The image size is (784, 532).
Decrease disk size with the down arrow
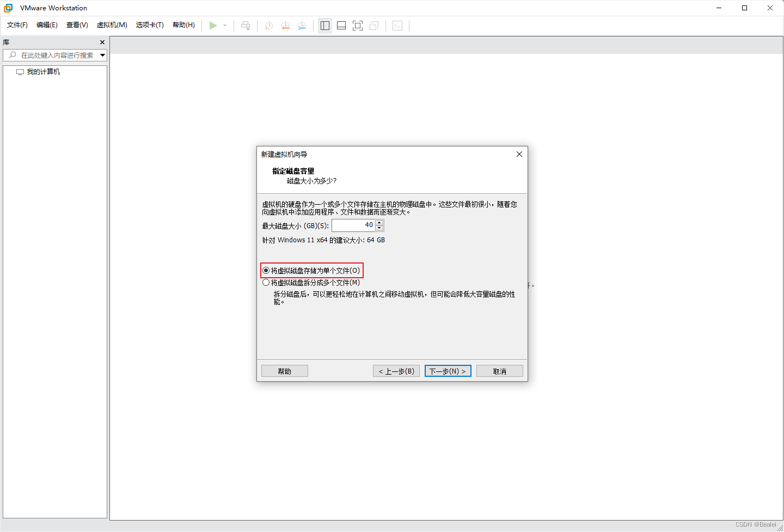tap(379, 228)
